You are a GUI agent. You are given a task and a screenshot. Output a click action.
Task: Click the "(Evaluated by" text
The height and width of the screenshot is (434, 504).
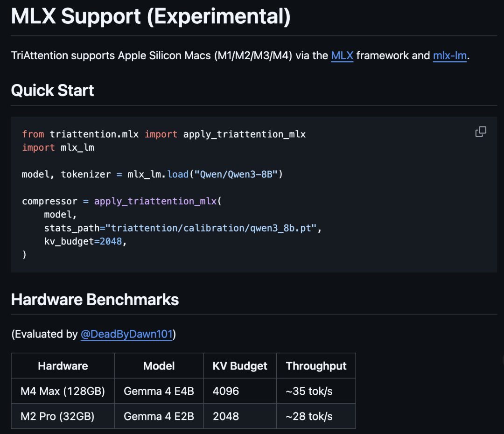pos(44,334)
